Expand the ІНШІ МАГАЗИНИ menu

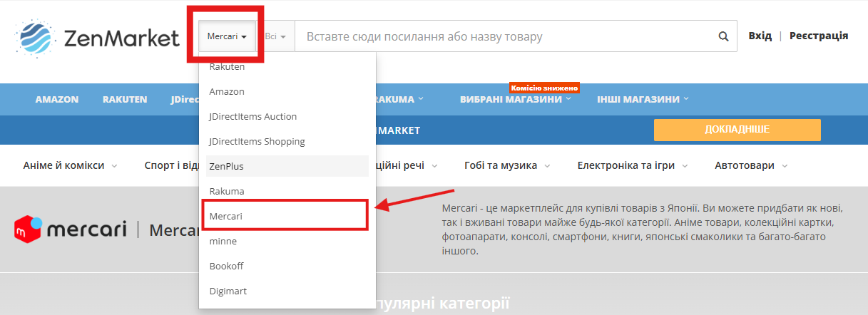click(x=643, y=99)
